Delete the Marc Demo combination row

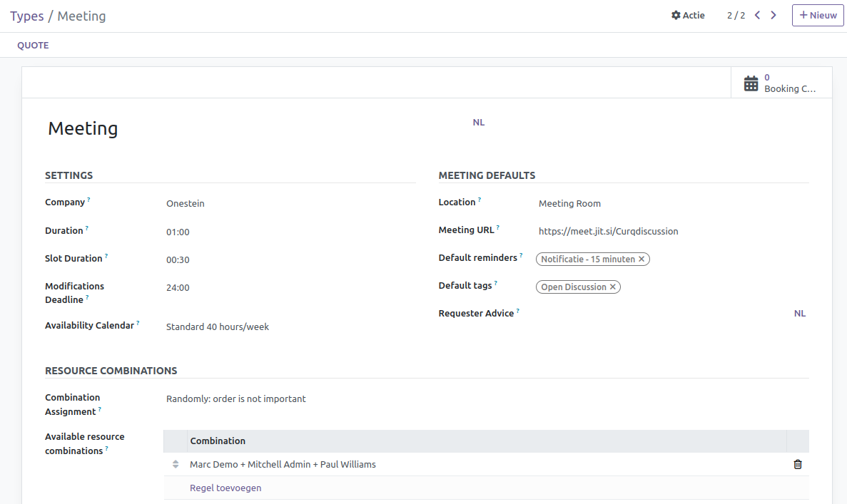pyautogui.click(x=798, y=464)
